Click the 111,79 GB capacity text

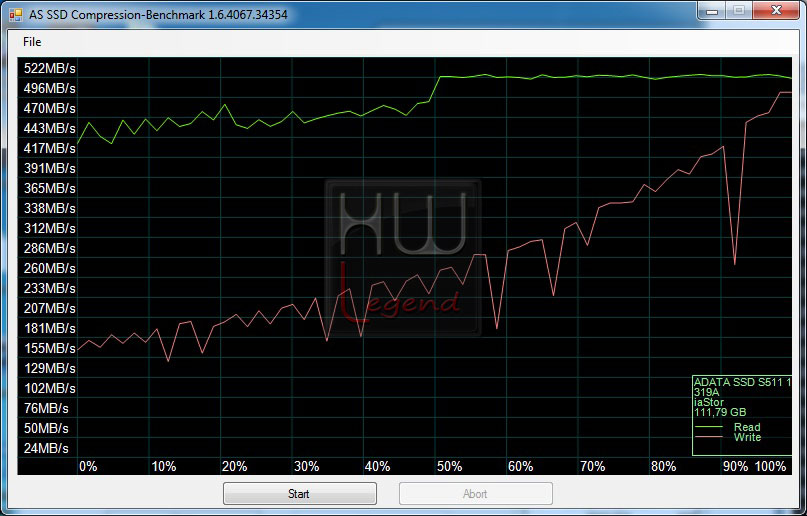pyautogui.click(x=720, y=412)
